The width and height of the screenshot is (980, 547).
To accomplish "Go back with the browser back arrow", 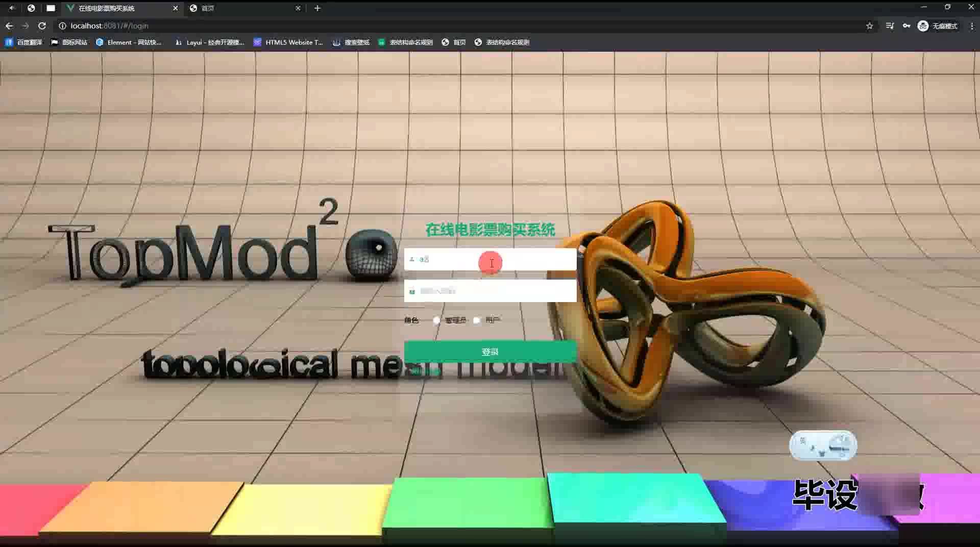I will 9,26.
